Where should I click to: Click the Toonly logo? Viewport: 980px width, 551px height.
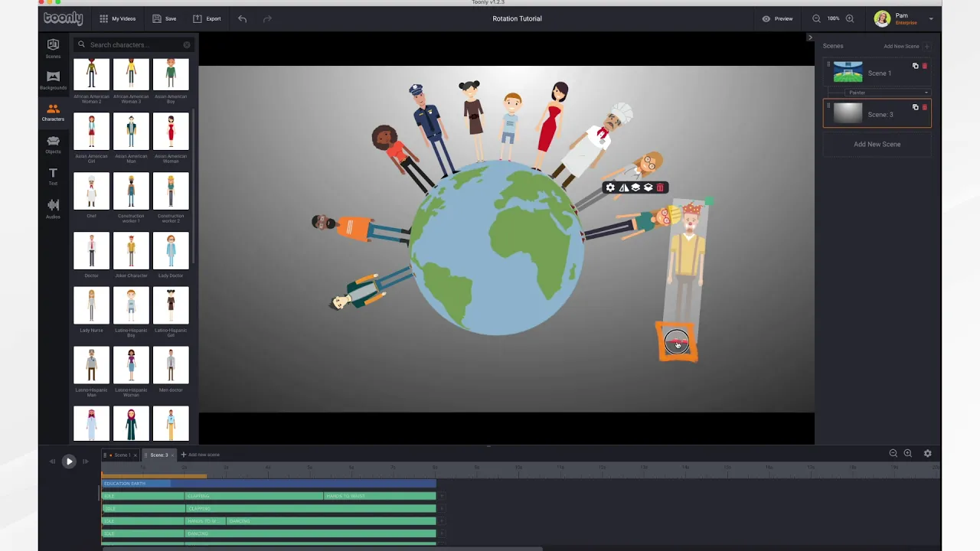point(63,18)
